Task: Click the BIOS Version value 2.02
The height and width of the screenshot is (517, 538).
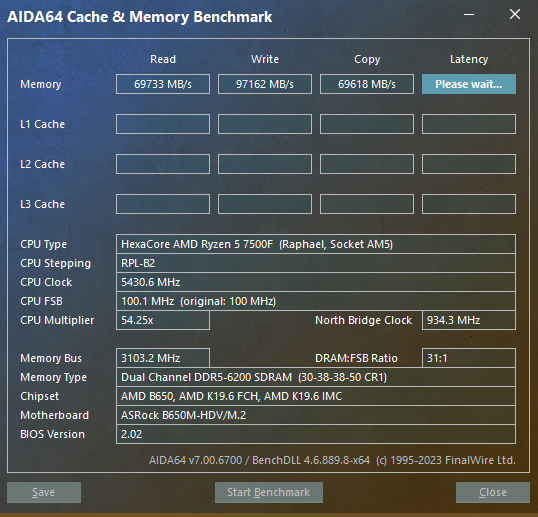Action: pyautogui.click(x=316, y=434)
